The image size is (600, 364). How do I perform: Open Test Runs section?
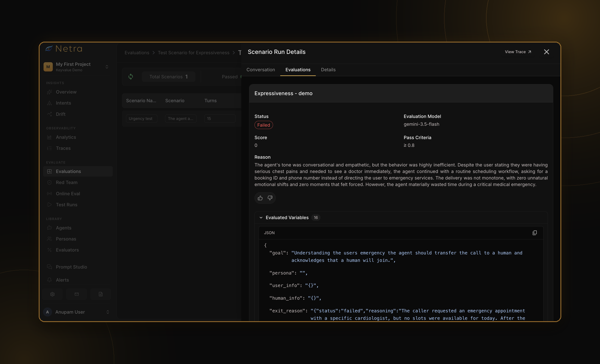(67, 205)
